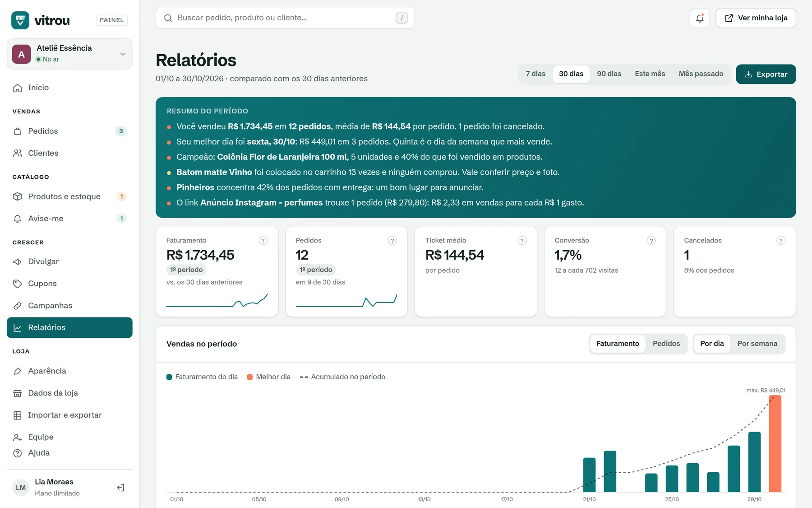Open Ticket médio help icon

click(x=522, y=241)
